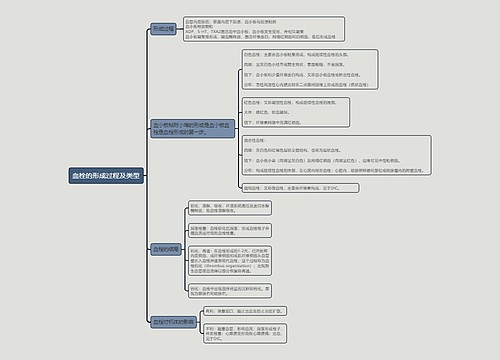This screenshot has height=360, width=500.
Task: Click the 软化、溶解、吸收 outcome node
Action: (230, 208)
